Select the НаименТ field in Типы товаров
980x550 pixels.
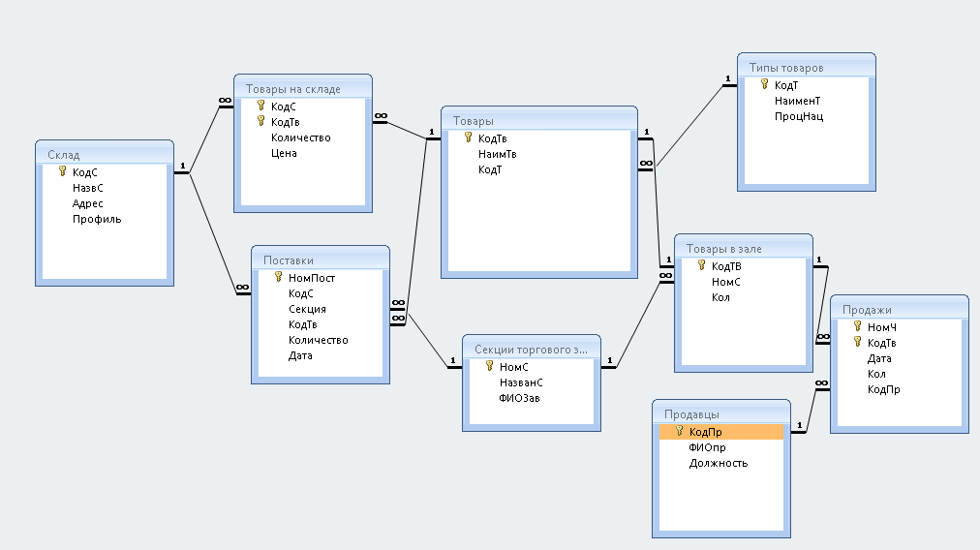click(798, 101)
